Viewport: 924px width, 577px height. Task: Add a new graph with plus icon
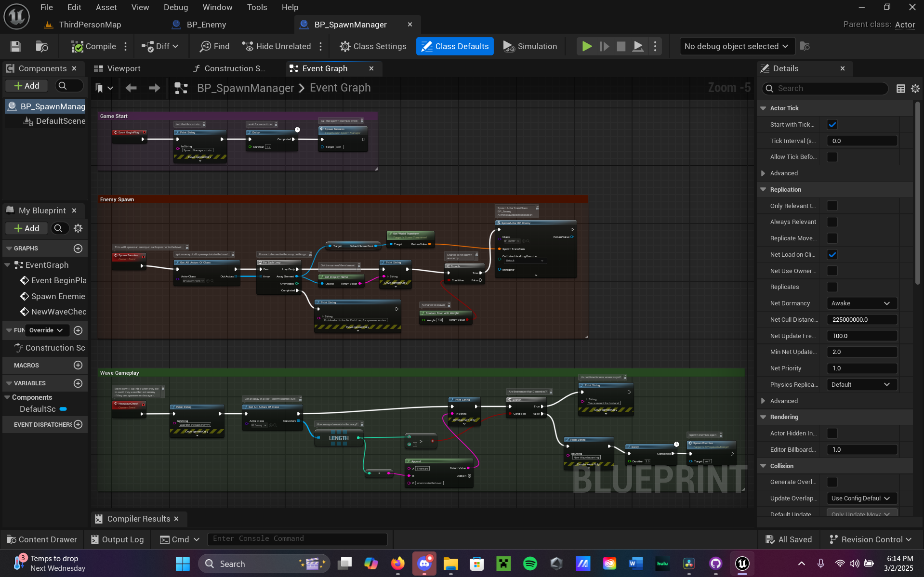[x=78, y=249]
